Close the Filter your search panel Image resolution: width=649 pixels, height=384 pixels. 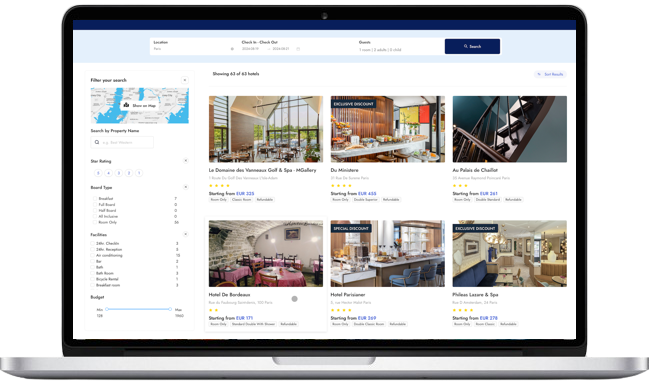click(185, 80)
